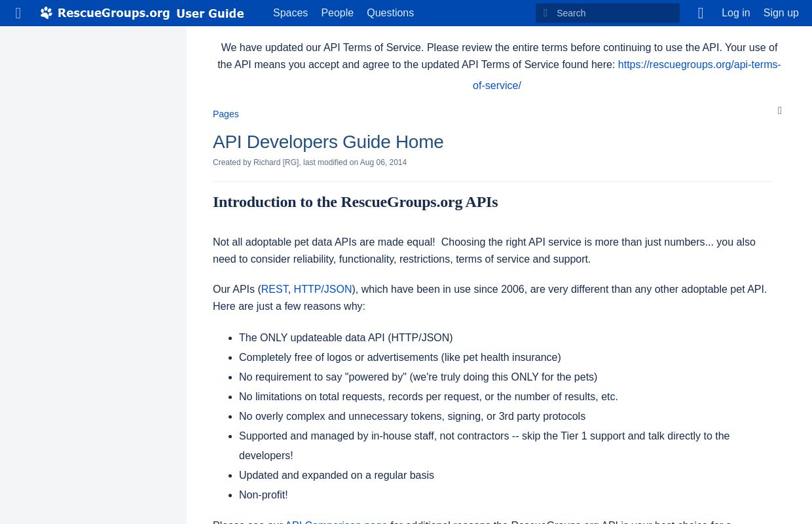Click 'The ONLY updateable data API' bullet
This screenshot has height=524, width=812.
pyautogui.click(x=346, y=338)
